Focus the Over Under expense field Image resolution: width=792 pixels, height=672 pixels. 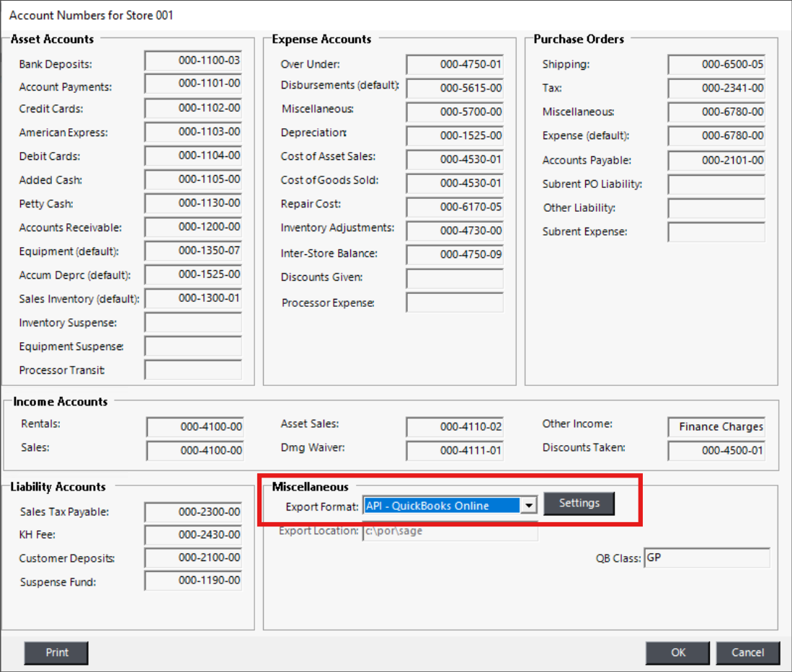pos(455,65)
